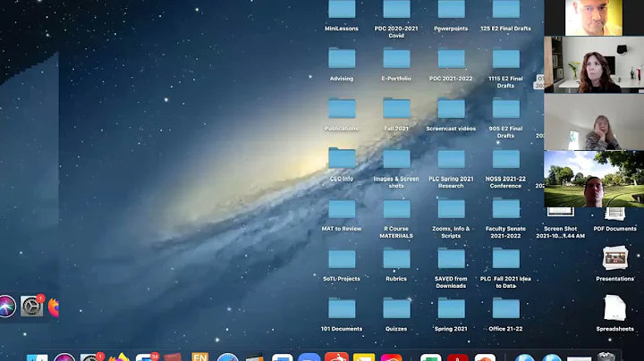The width and height of the screenshot is (644, 361).
Task: Click the Quizzes folder
Action: point(396,308)
